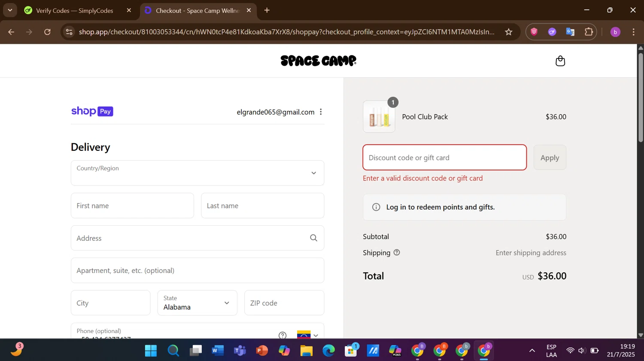
Task: Open the uBlock shield extension icon
Action: [x=534, y=32]
